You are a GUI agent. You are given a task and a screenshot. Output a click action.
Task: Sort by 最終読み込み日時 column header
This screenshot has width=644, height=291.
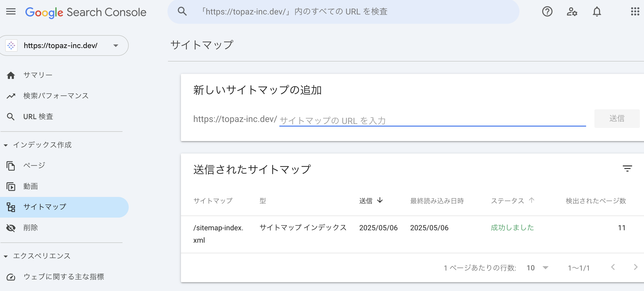[437, 201]
